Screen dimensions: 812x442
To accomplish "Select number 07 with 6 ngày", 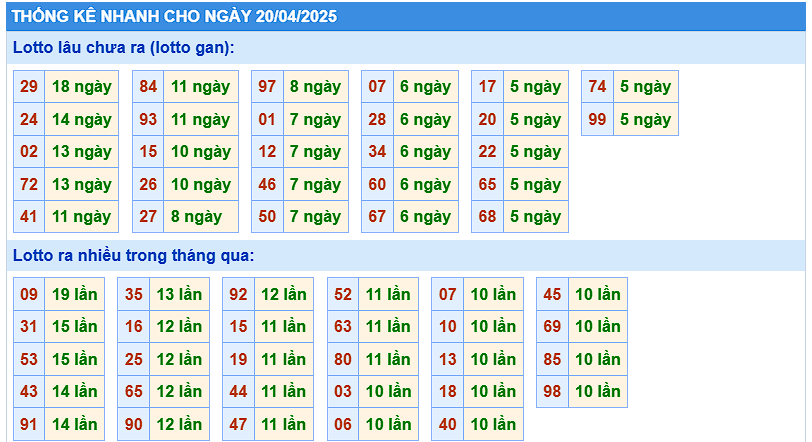I will point(378,86).
